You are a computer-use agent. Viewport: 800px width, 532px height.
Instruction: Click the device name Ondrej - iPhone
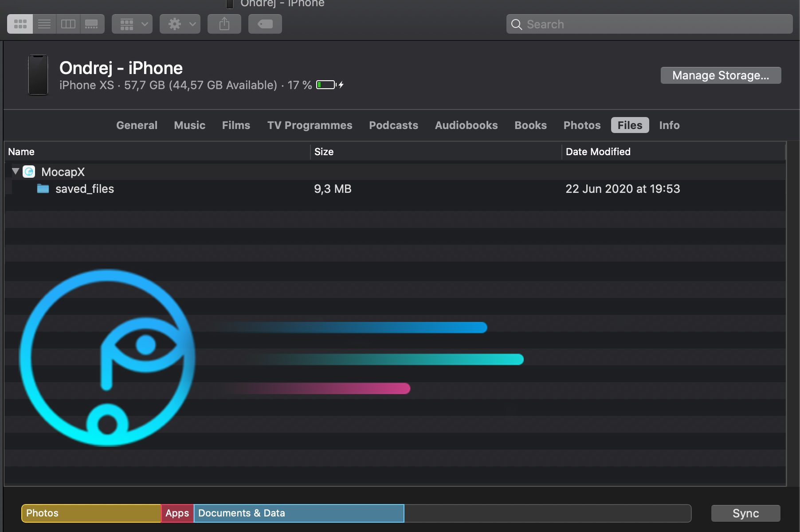tap(121, 68)
